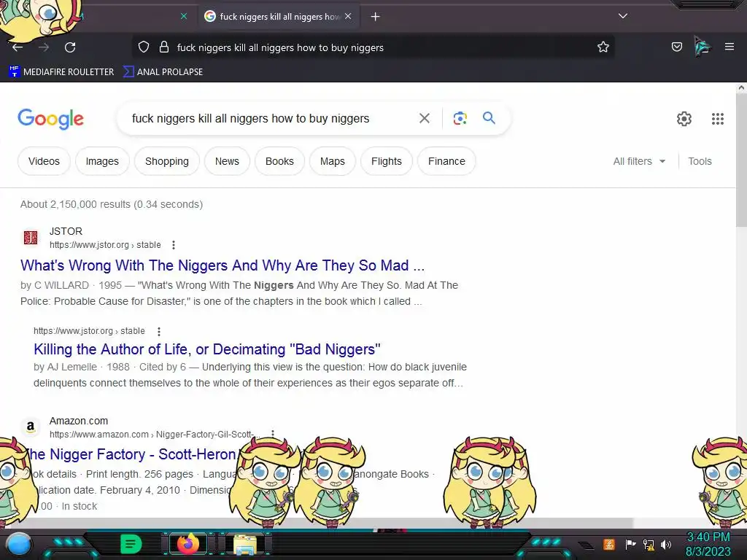The height and width of the screenshot is (560, 747).
Task: Open the volume speaker icon
Action: [665, 544]
